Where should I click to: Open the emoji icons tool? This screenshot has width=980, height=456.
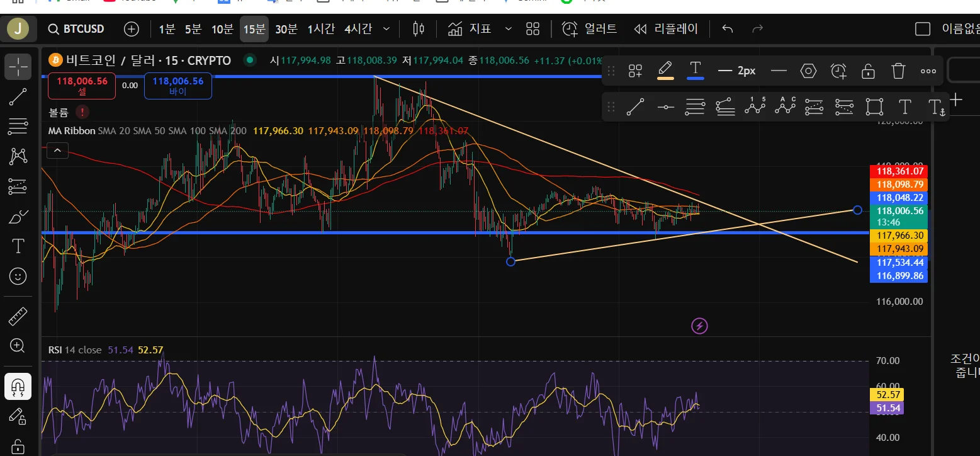(x=18, y=276)
